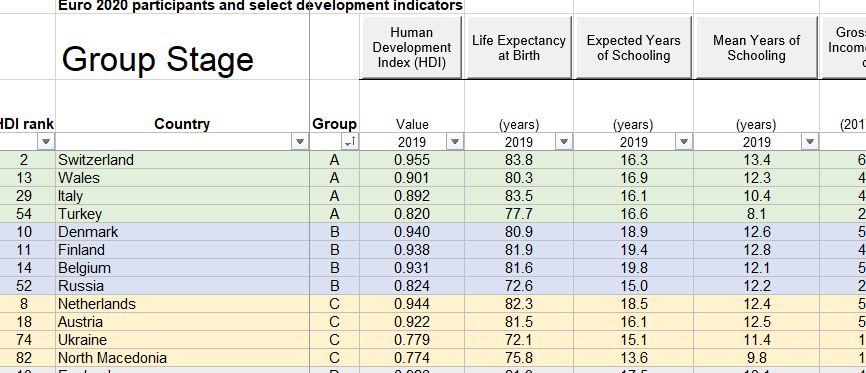Select the Switzerland country cell
The height and width of the screenshot is (373, 866).
coord(183,160)
